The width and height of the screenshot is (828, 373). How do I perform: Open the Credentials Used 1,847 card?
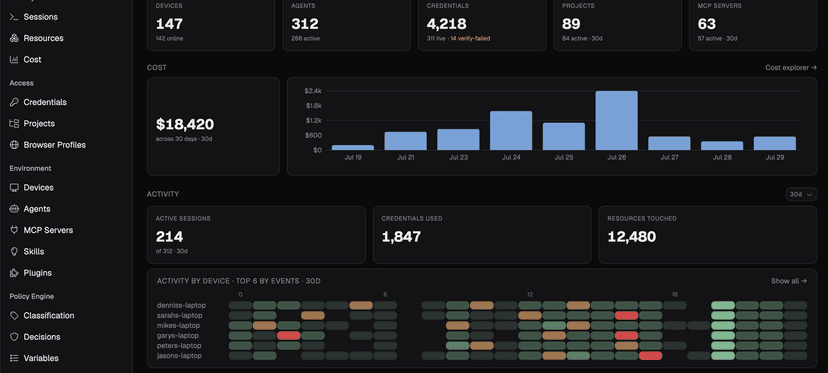pos(482,235)
